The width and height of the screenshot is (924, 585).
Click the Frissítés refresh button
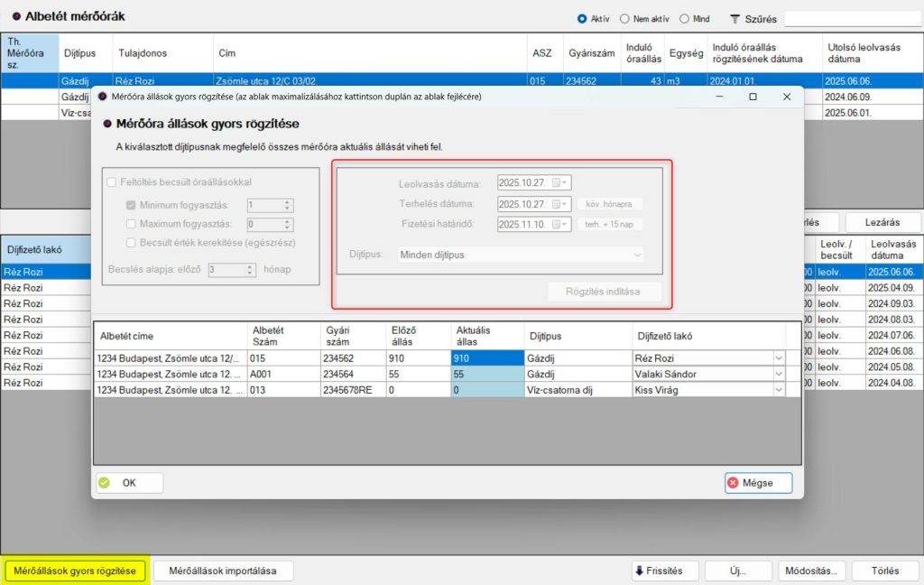tap(665, 571)
